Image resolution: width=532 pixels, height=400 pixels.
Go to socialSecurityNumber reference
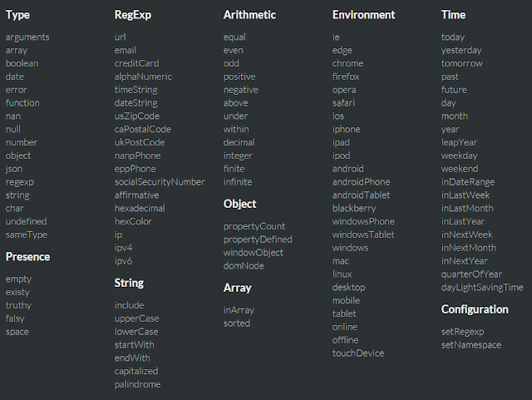pyautogui.click(x=160, y=182)
